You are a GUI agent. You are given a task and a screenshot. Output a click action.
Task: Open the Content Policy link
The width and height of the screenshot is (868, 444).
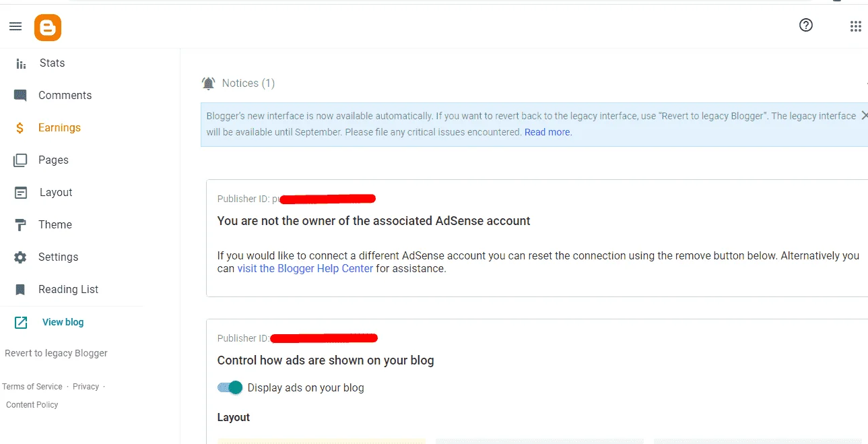32,405
